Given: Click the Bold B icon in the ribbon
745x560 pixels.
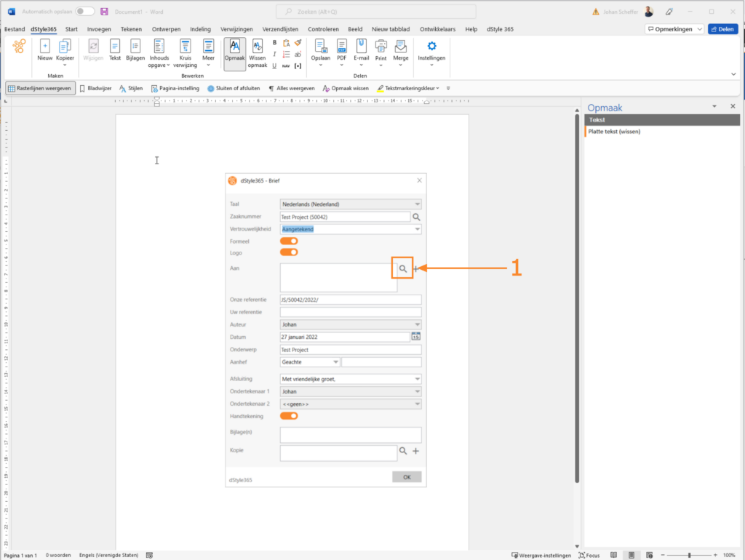Looking at the screenshot, I should click(274, 43).
